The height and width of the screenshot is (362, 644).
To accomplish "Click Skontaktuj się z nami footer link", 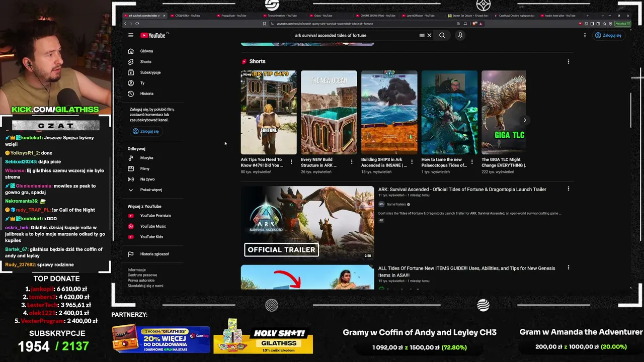I will 145,286.
